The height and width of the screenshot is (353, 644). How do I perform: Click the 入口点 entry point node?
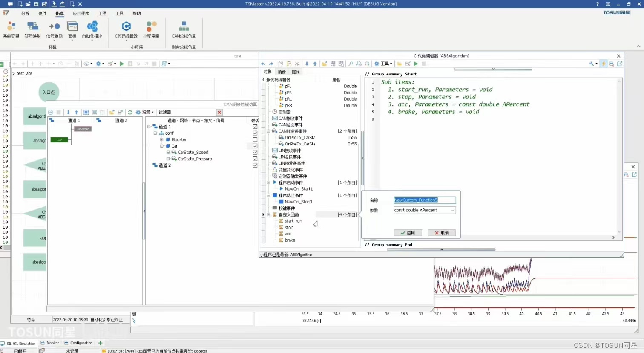49,92
